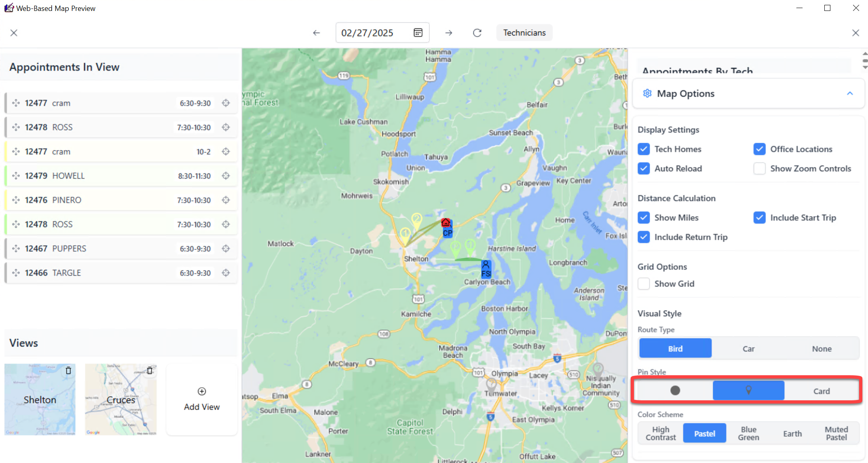Viewport: 868px width, 463px height.
Task: Choose Earth color scheme
Action: (792, 433)
